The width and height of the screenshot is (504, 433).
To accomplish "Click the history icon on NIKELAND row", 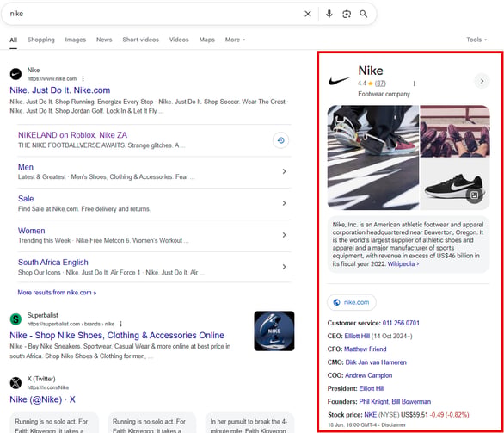I will (280, 140).
